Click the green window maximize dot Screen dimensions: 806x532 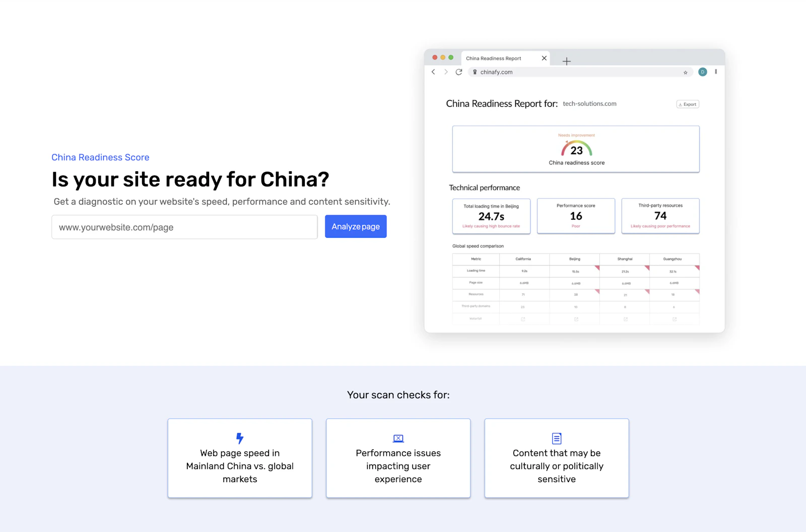(451, 57)
